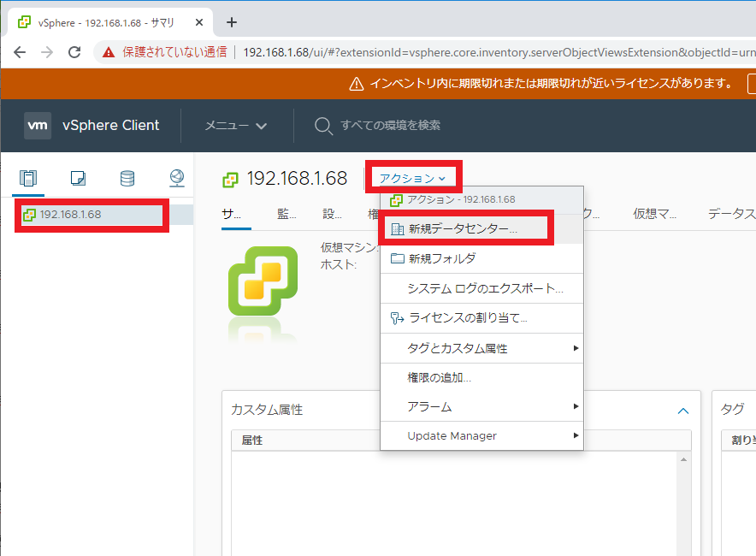Viewport: 756px width, 556px height.
Task: Switch to the 仮想マ... tab
Action: (x=655, y=214)
